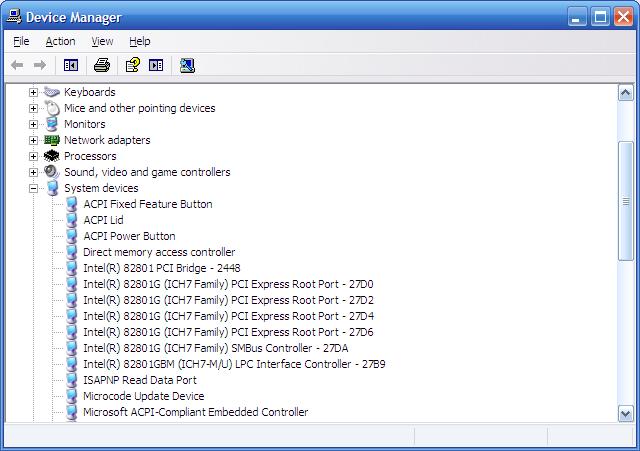Click the Forward arrow toolbar button
The height and width of the screenshot is (451, 640).
(40, 65)
